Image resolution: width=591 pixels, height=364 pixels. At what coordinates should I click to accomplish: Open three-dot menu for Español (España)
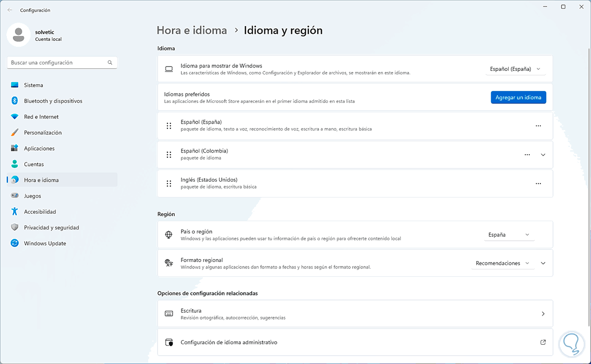tap(538, 126)
